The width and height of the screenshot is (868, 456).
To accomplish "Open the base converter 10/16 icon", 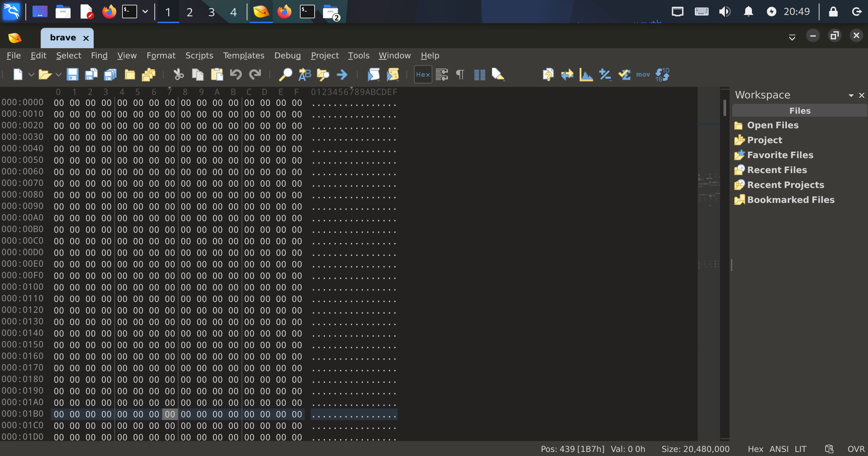I will 662,74.
